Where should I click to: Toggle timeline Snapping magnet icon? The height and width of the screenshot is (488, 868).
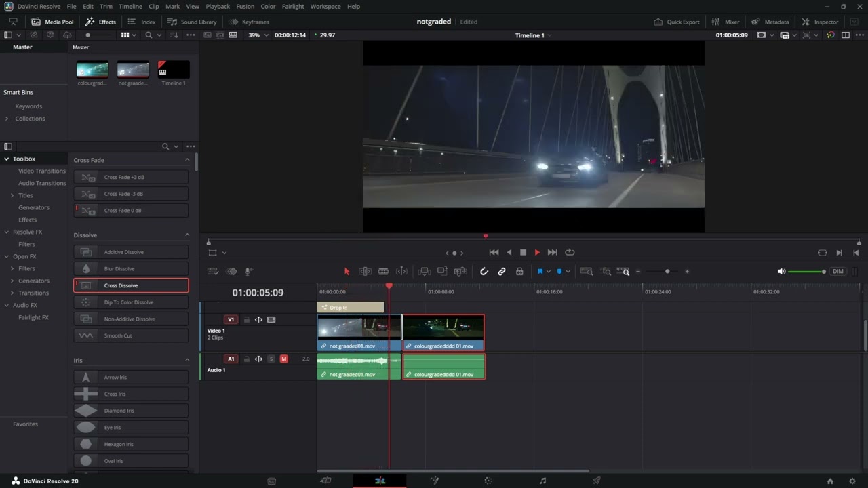point(484,271)
